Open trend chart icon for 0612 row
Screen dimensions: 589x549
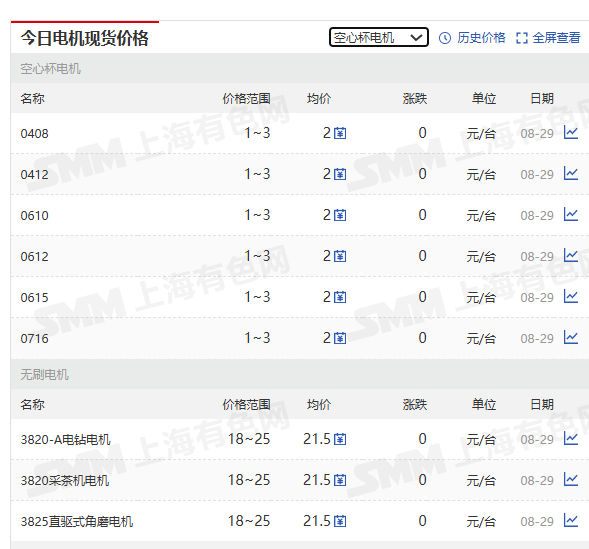pyautogui.click(x=571, y=256)
